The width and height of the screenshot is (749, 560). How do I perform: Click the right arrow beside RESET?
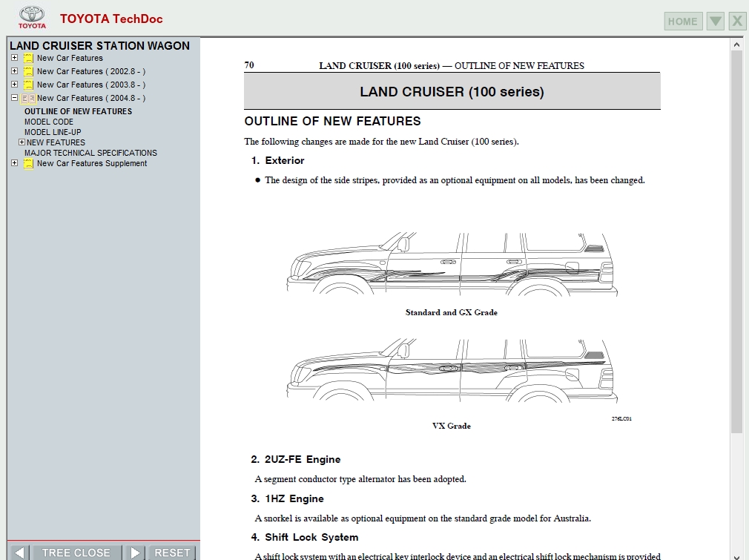[135, 553]
